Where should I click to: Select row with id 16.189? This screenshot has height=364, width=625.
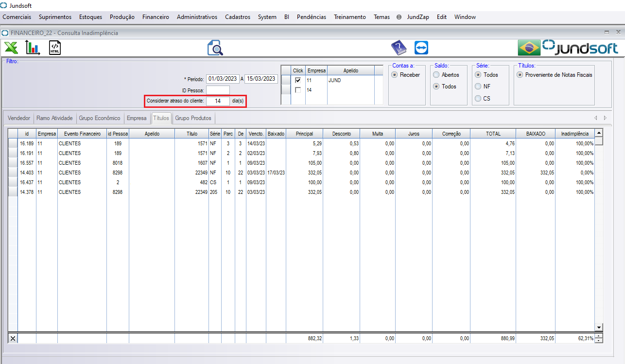click(x=301, y=143)
